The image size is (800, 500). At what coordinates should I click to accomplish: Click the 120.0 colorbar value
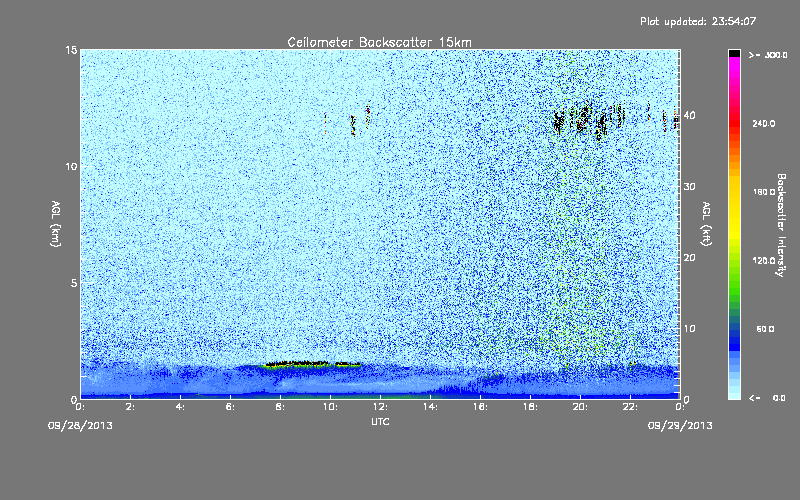click(x=764, y=261)
